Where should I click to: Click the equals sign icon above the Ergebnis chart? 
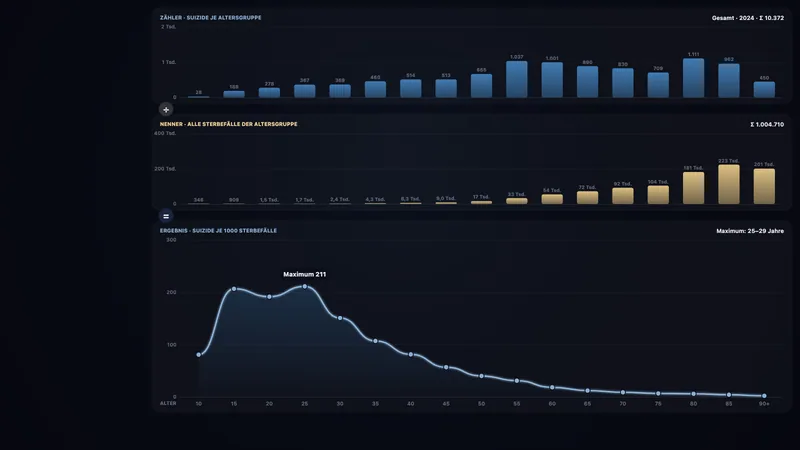coord(166,216)
